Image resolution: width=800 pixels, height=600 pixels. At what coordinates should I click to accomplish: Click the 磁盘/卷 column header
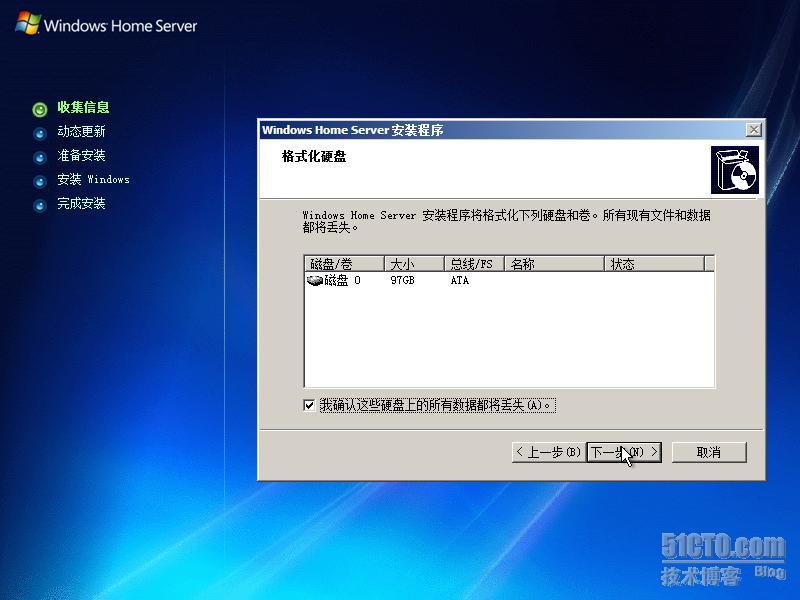click(x=344, y=264)
